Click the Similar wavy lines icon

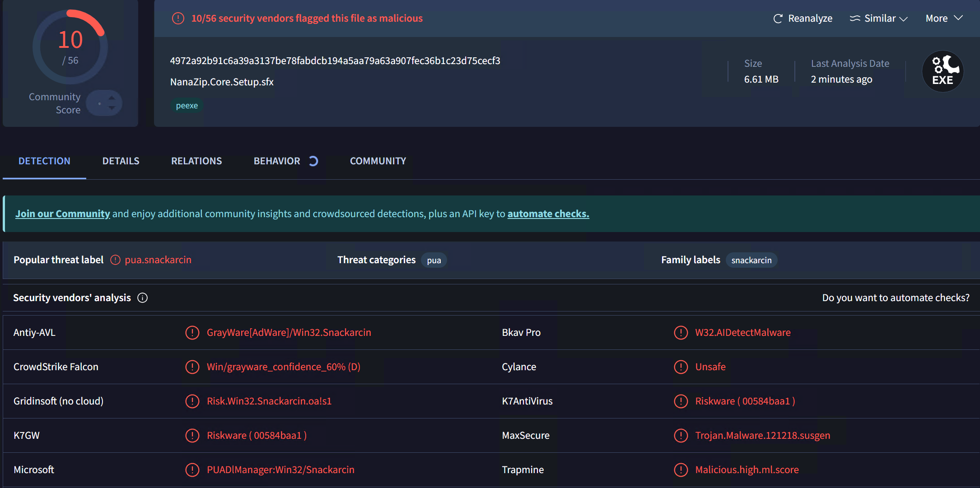[855, 19]
